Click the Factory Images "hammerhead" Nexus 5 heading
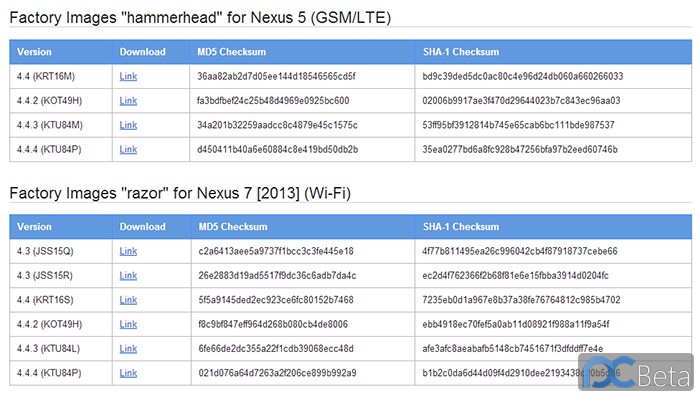 pos(200,18)
